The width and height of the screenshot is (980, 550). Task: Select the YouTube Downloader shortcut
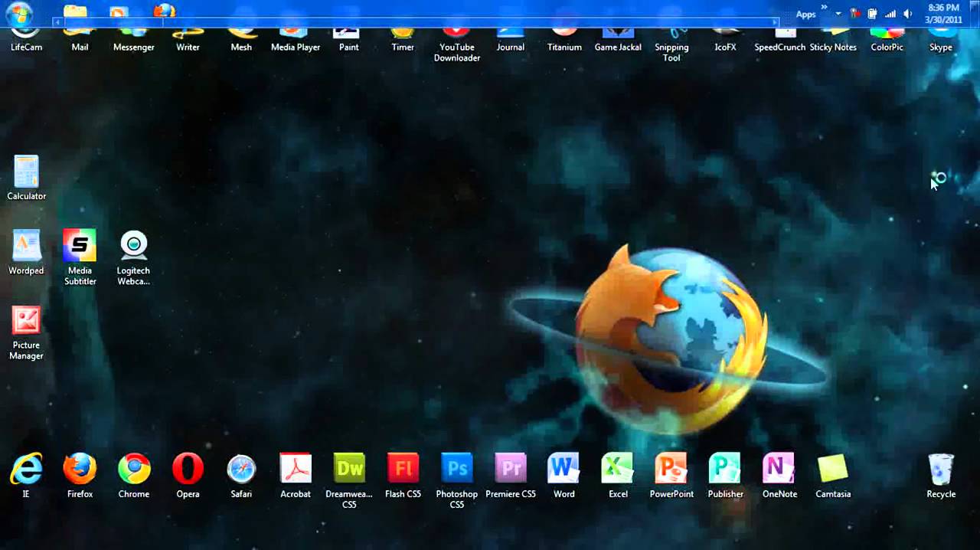coord(457,46)
